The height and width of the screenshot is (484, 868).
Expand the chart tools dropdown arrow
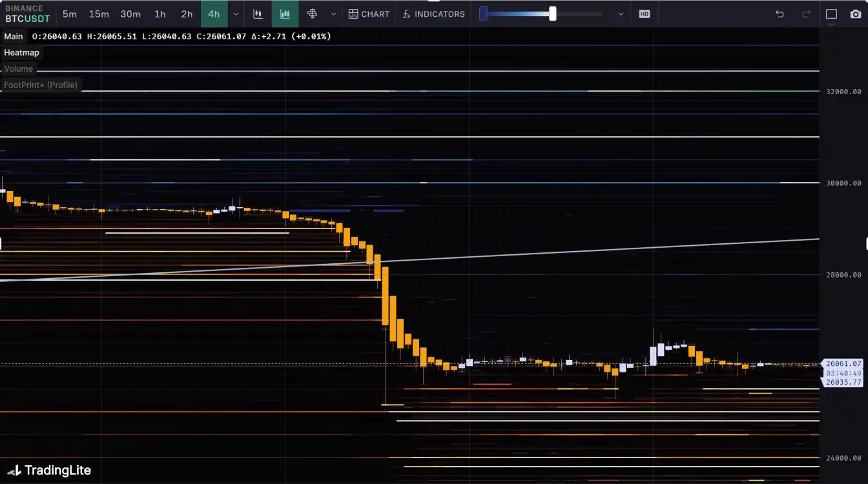pyautogui.click(x=333, y=14)
